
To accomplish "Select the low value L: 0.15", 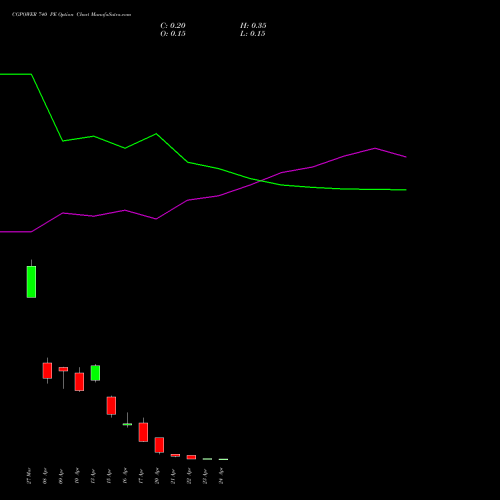I will [253, 34].
